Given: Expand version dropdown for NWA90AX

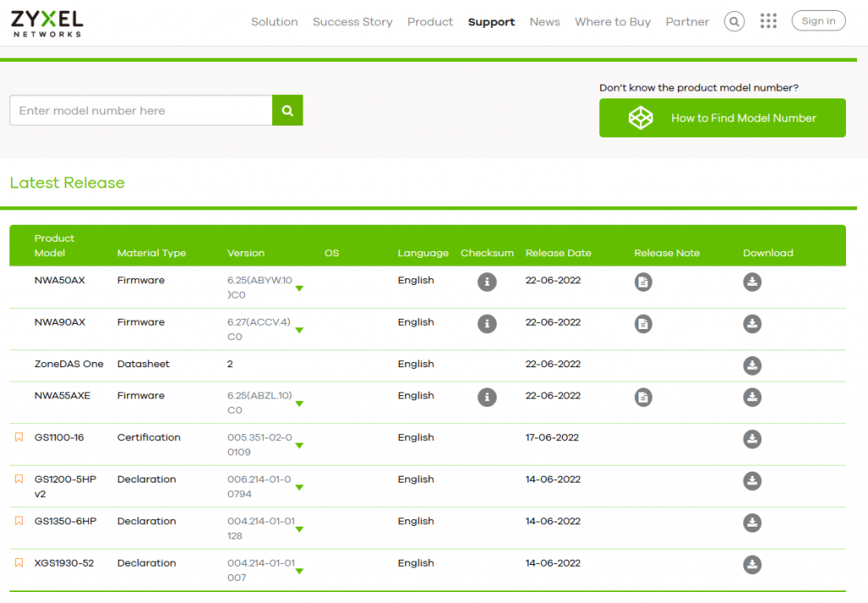Looking at the screenshot, I should pyautogui.click(x=299, y=331).
